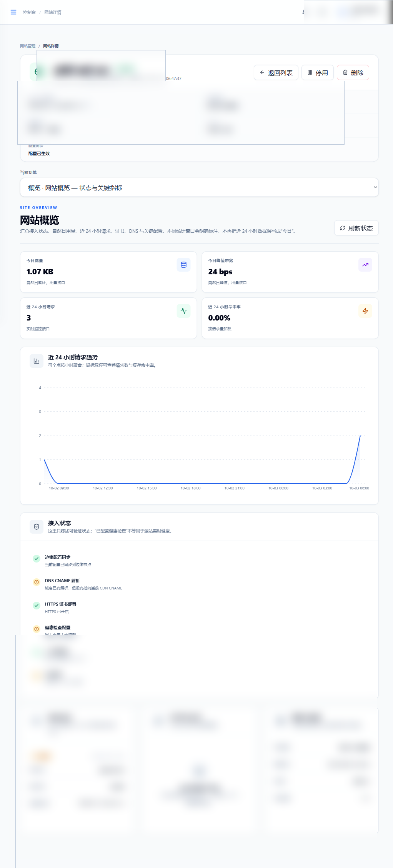Click the 10-03 06:00 chart data point
Viewport: 393px width, 868px height.
click(360, 436)
